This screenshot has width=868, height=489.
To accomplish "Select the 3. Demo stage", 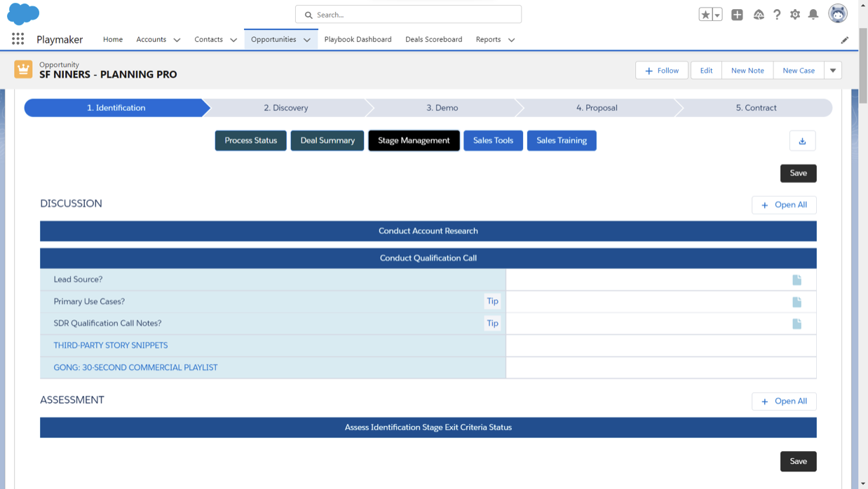I will point(442,108).
